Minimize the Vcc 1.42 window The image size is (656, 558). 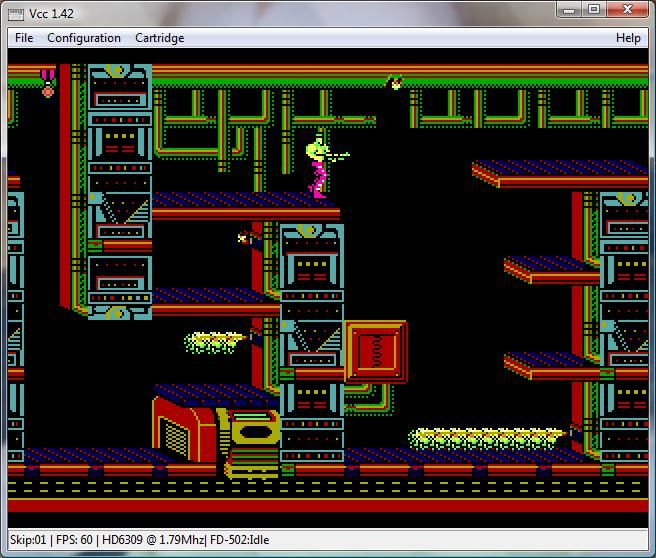click(569, 10)
